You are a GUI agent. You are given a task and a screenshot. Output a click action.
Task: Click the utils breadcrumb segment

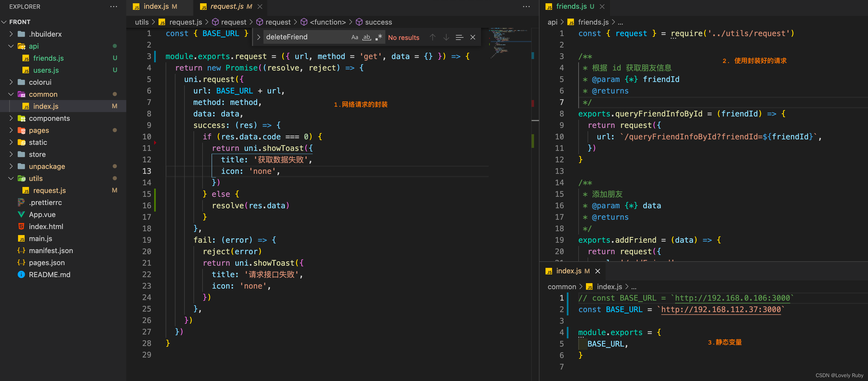(x=142, y=22)
